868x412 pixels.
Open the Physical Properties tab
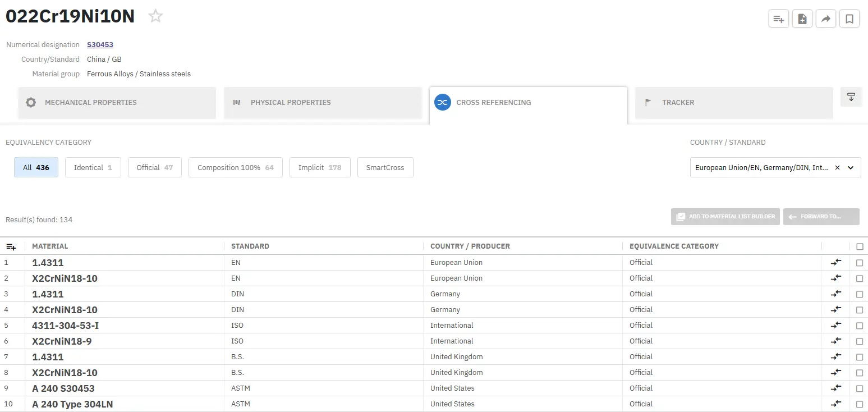tap(323, 103)
